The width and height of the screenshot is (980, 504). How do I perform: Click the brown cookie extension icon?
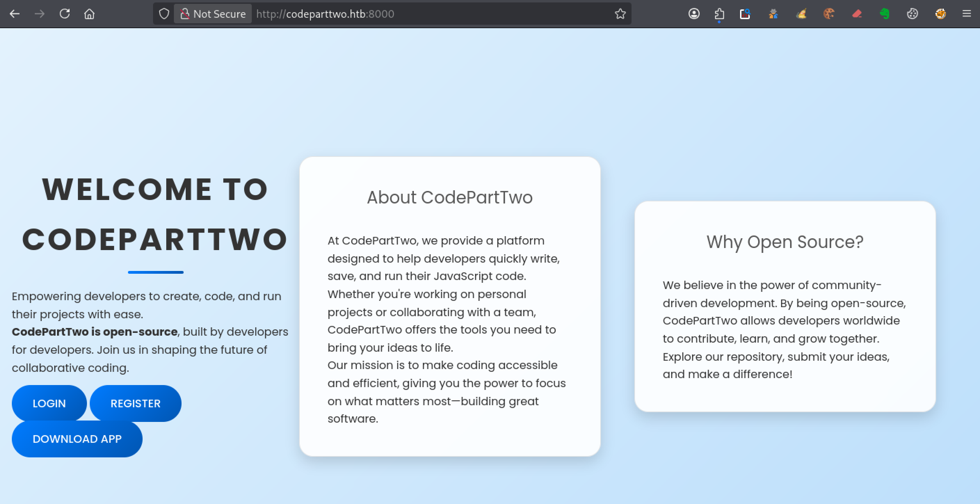click(x=829, y=14)
